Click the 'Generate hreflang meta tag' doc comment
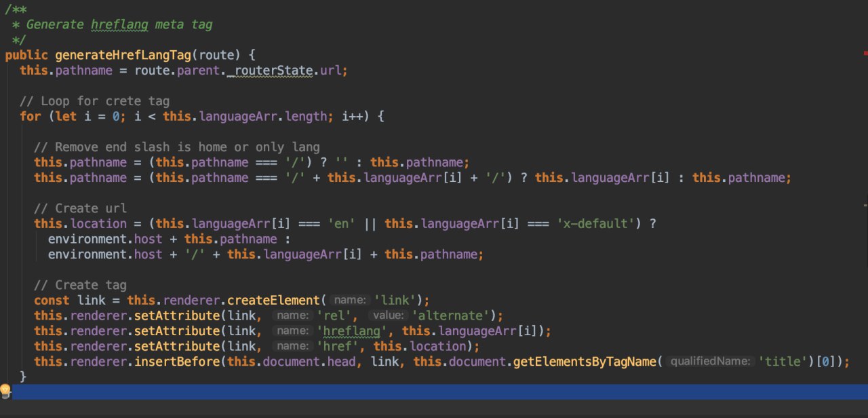Image resolution: width=868 pixels, height=418 pixels. click(119, 25)
